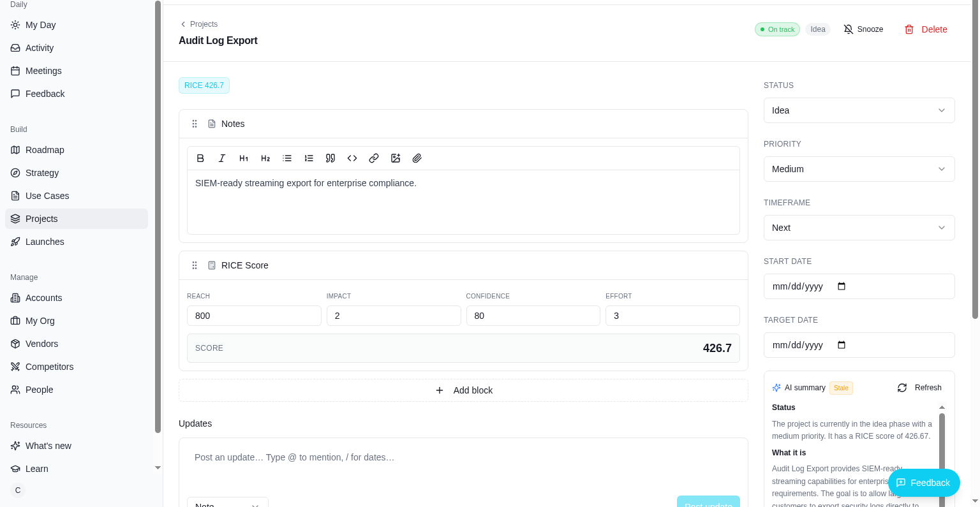The height and width of the screenshot is (507, 980).
Task: Open the Timeframe dropdown showing Next
Action: pos(859,228)
